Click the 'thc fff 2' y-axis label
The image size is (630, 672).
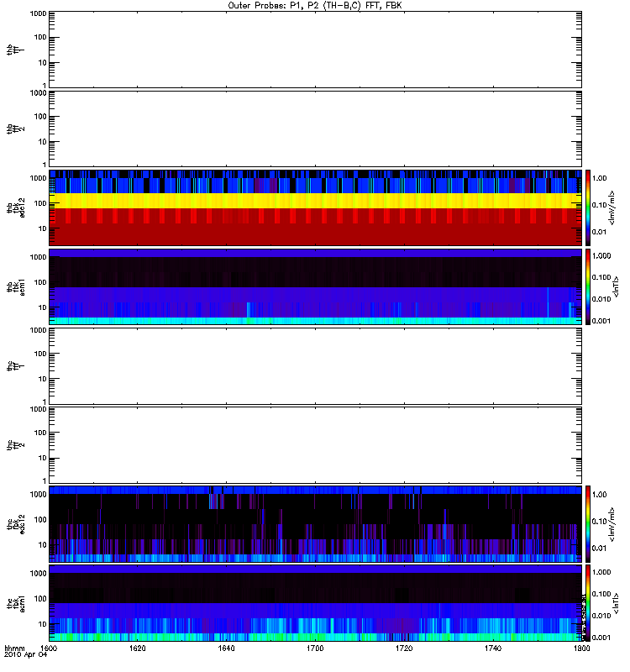pyautogui.click(x=16, y=445)
